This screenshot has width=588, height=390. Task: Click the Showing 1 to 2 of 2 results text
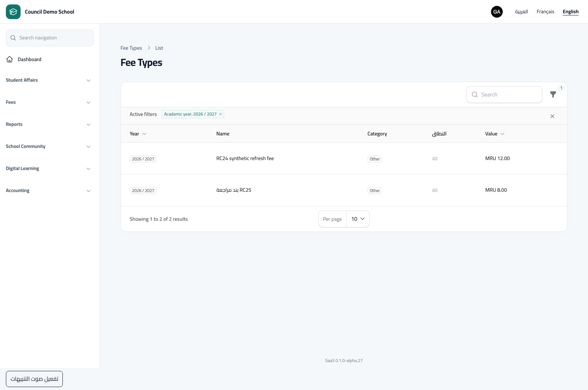pos(159,219)
